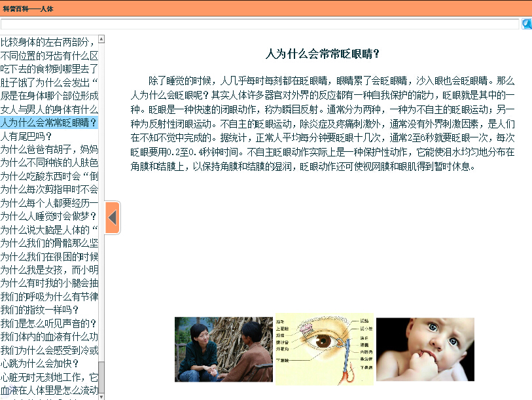The image size is (532, 400).
Task: Open topic starting 为什么爸爸有胡子
Action: (49, 149)
